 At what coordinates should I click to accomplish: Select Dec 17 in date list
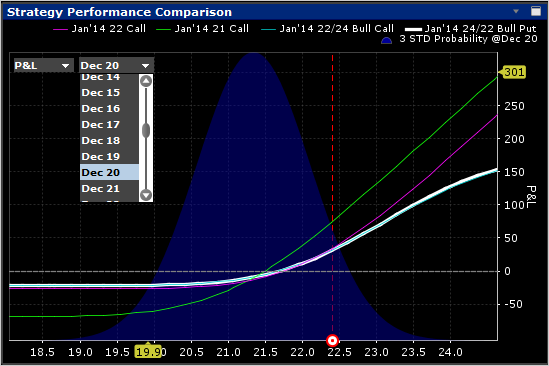click(x=109, y=125)
